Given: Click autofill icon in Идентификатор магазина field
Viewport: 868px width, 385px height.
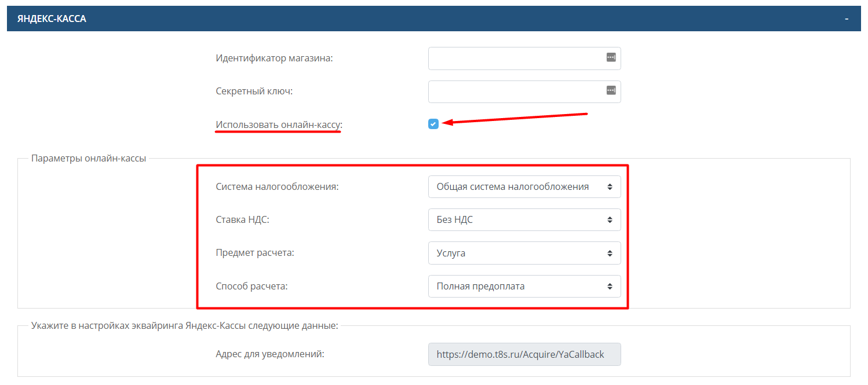Looking at the screenshot, I should tap(611, 57).
